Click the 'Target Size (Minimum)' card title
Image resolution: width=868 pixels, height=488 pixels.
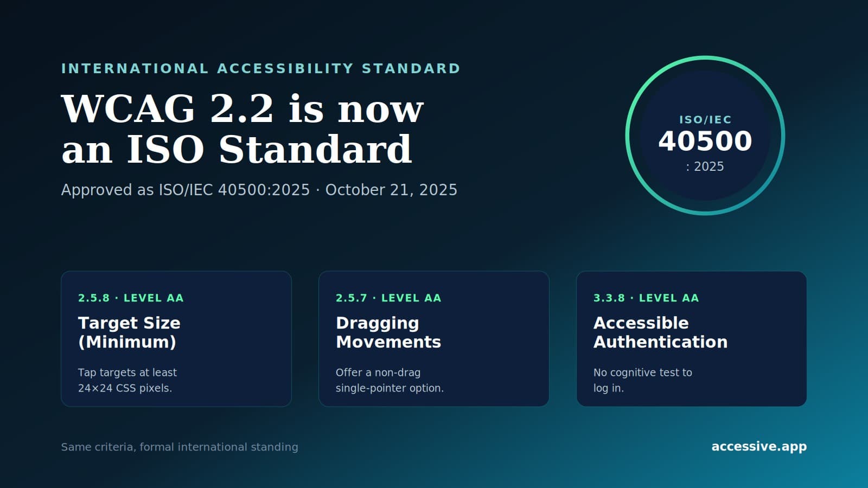pyautogui.click(x=129, y=332)
